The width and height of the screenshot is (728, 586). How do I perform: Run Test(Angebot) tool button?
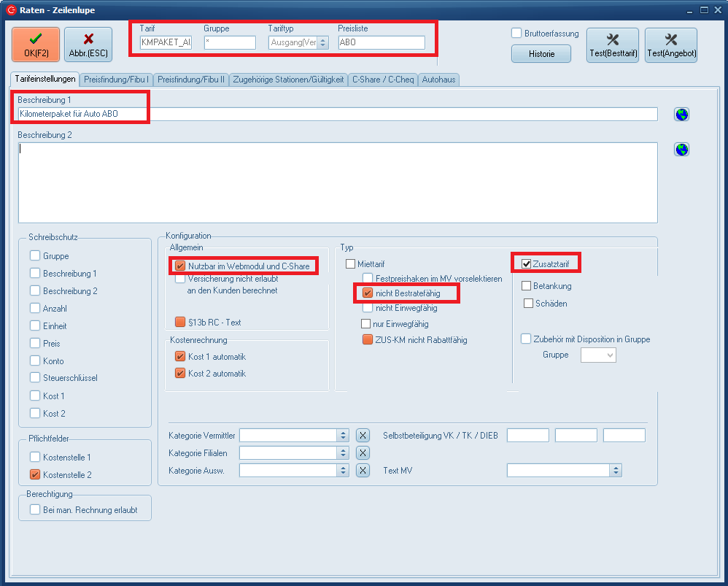tap(670, 45)
